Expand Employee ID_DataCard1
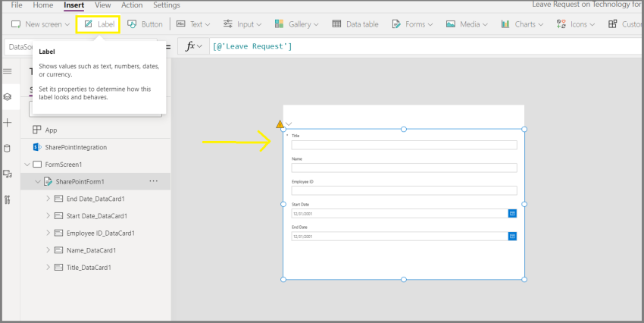 pos(48,233)
